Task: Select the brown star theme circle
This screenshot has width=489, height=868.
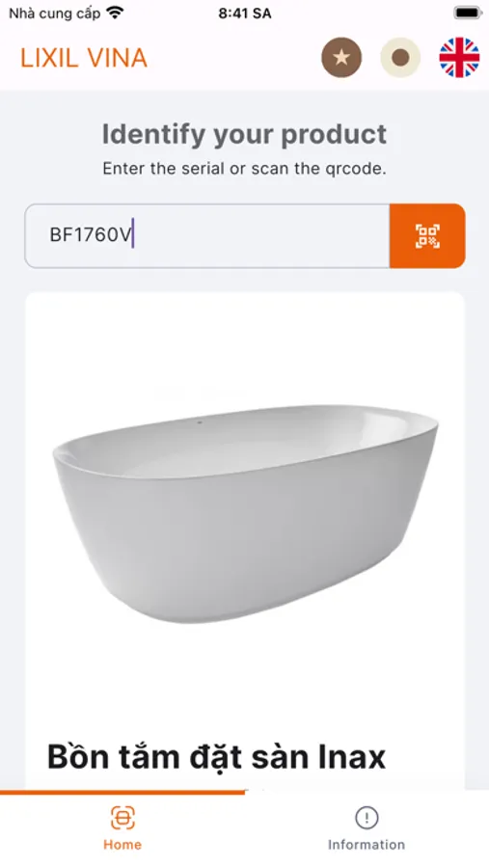Action: (341, 57)
